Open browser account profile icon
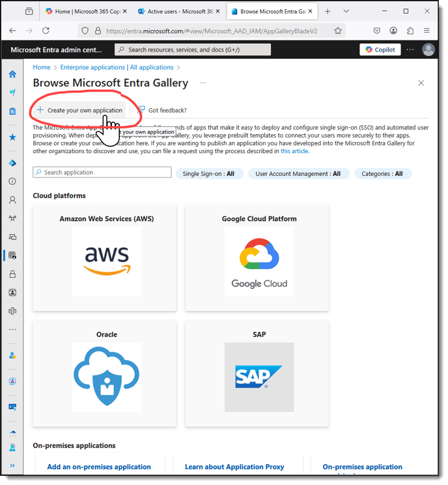The height and width of the screenshot is (485, 448). click(393, 31)
